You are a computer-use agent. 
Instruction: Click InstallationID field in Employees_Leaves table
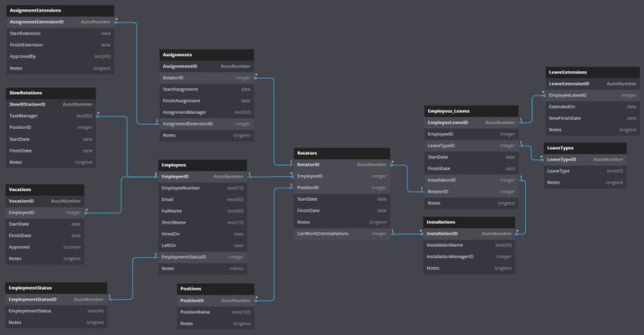[471, 180]
